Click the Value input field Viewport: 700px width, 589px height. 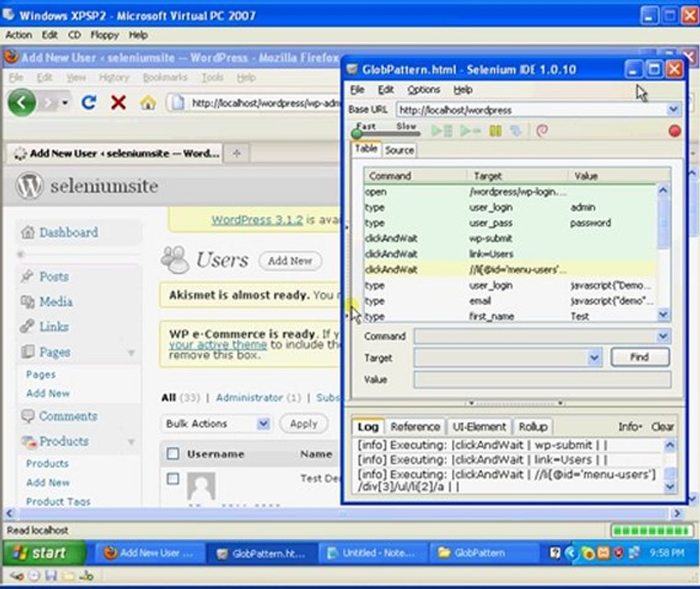542,380
